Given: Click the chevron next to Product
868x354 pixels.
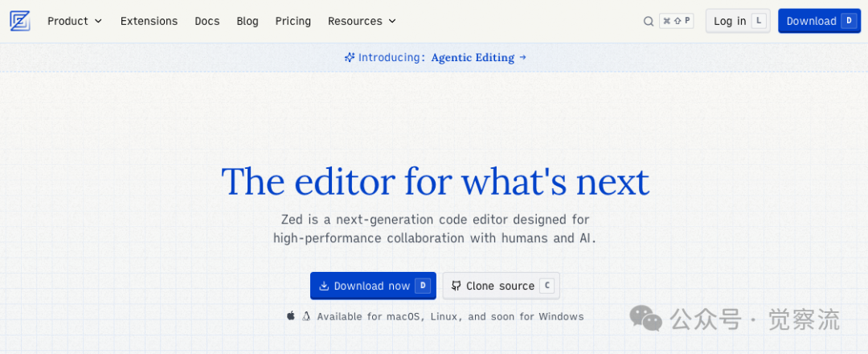Looking at the screenshot, I should [x=98, y=21].
